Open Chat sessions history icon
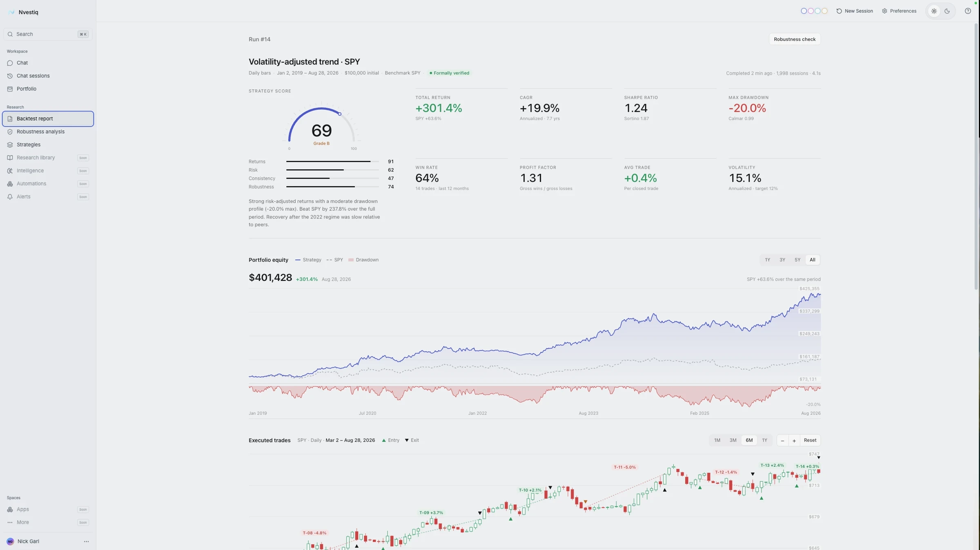Screen dimensions: 980x550 pos(10,76)
